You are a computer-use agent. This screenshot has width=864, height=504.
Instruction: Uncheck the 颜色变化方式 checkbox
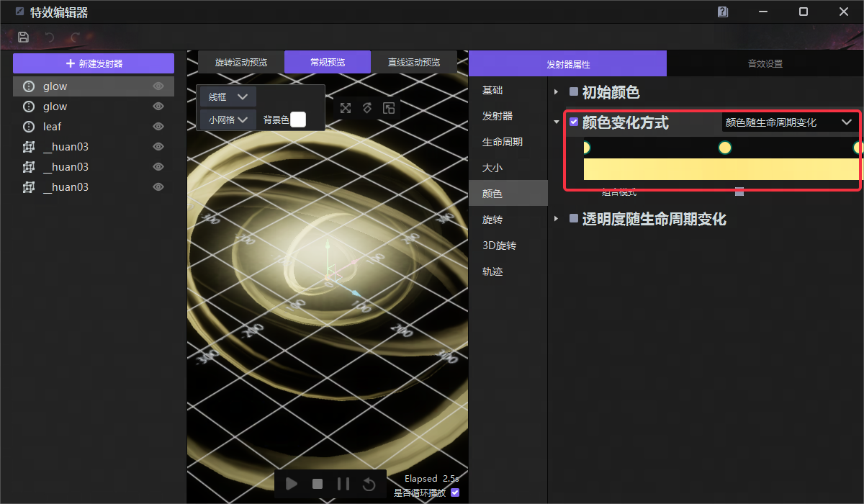tap(574, 122)
